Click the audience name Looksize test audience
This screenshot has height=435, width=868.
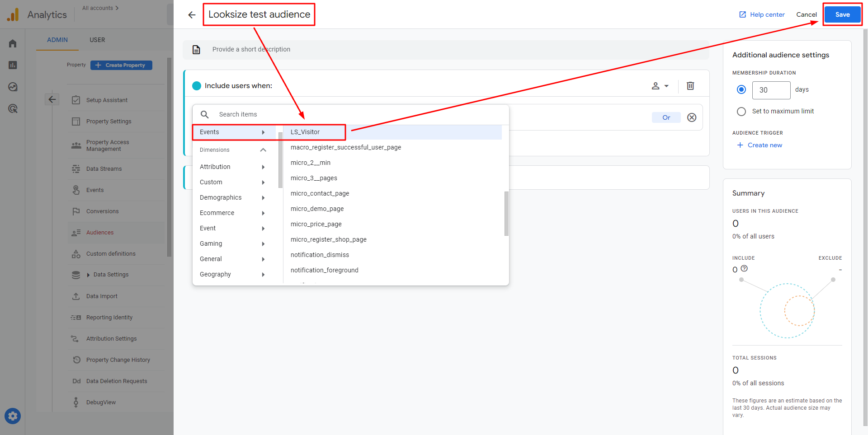[259, 14]
